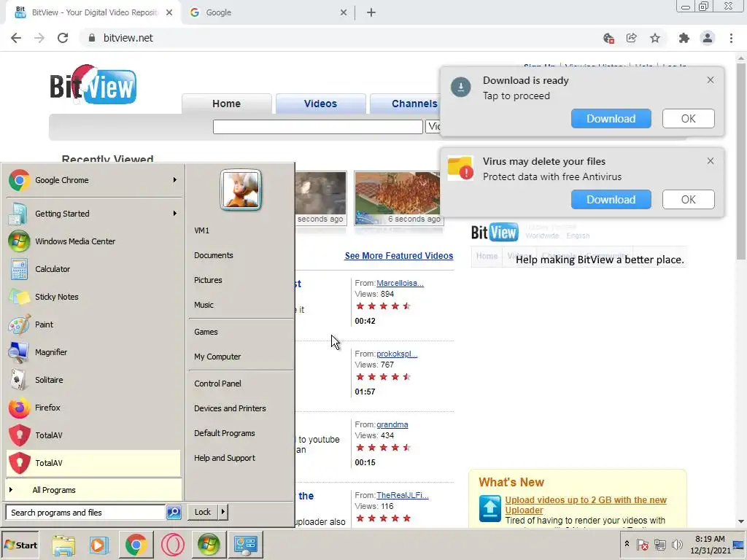Open the Default Programs entry

225,433
